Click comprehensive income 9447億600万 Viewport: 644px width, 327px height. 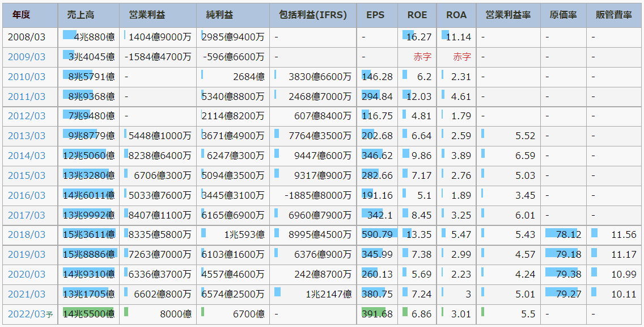click(x=323, y=156)
